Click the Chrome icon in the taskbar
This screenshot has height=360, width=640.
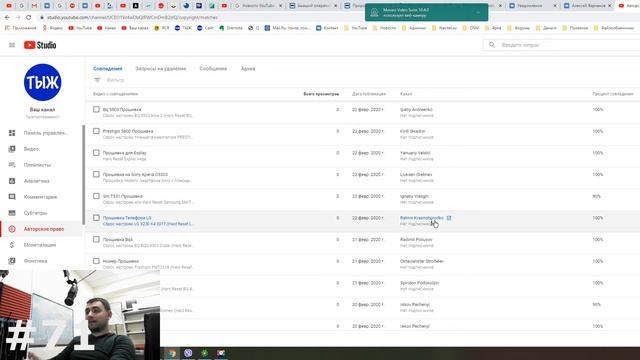pyautogui.click(x=172, y=353)
